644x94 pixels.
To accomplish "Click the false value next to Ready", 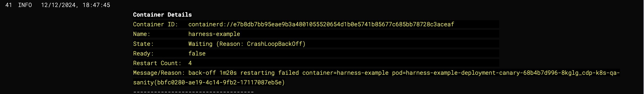I will (x=197, y=54).
